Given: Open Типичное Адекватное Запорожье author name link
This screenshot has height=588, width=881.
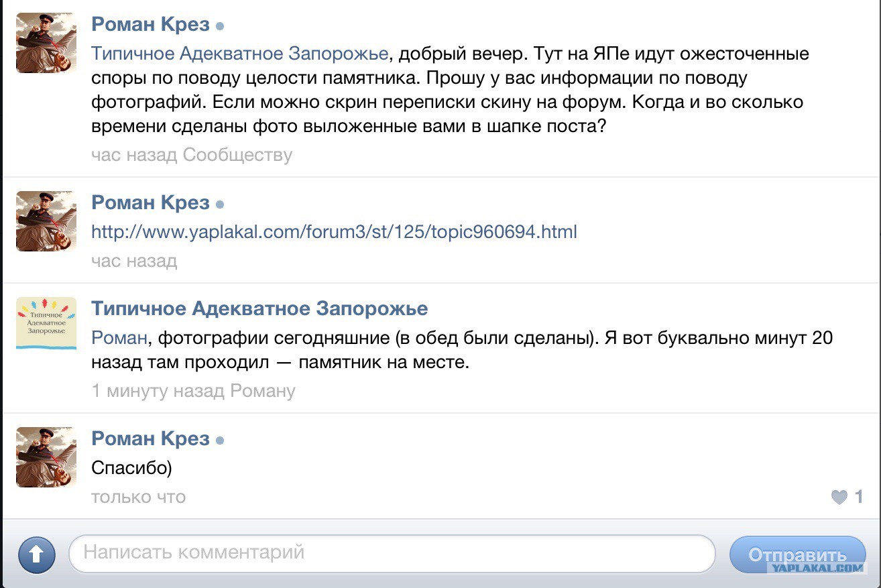Looking at the screenshot, I should pos(259,309).
